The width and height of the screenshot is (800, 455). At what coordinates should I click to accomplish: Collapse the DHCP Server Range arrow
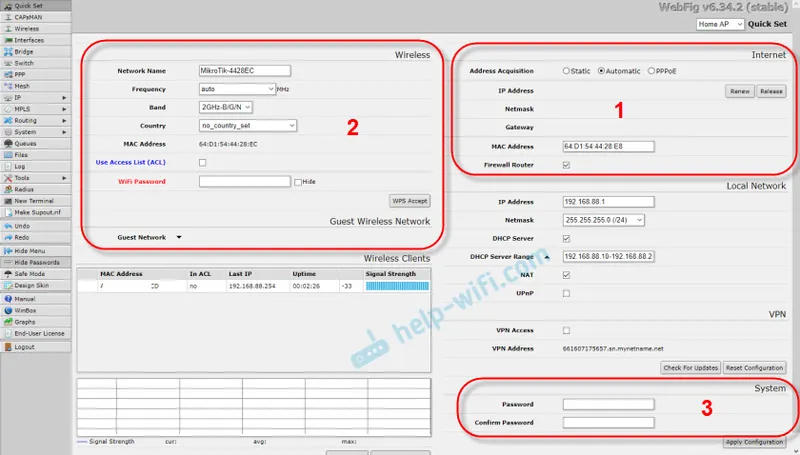pos(547,257)
